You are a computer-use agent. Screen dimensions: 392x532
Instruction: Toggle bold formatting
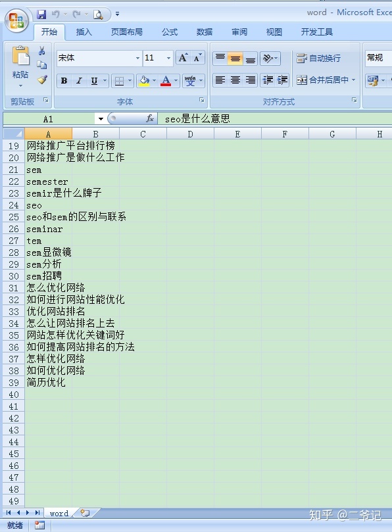tap(64, 81)
